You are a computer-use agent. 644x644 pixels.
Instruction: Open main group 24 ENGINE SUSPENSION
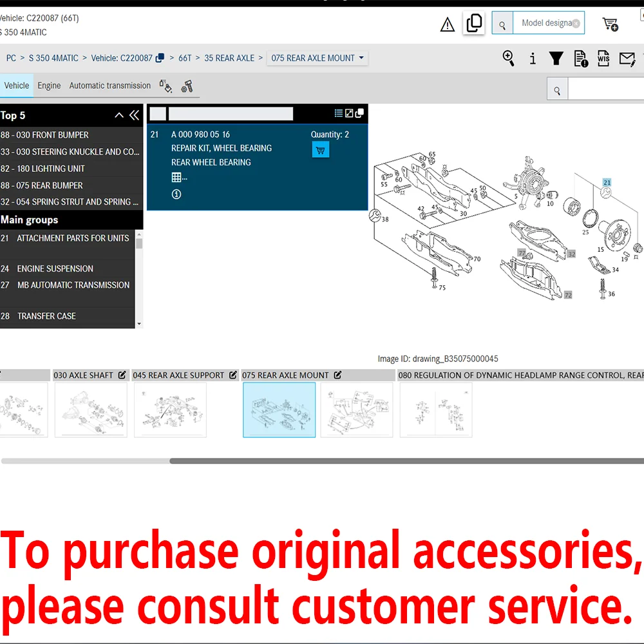tap(68, 269)
